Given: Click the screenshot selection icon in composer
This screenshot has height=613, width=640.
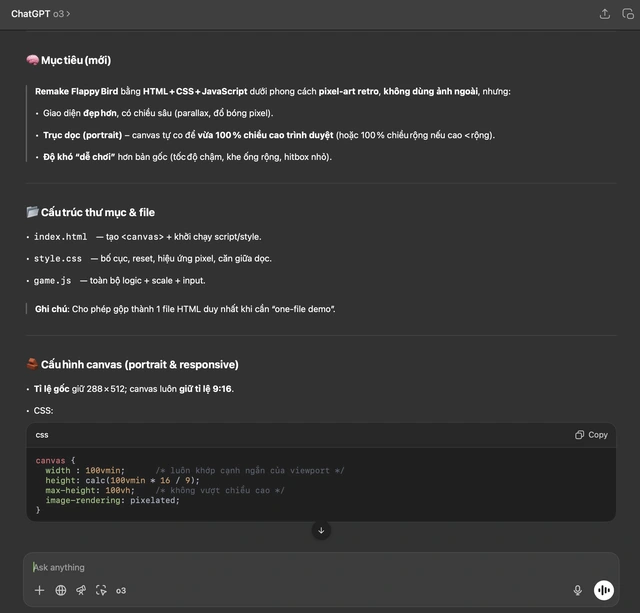Looking at the screenshot, I should 101,590.
